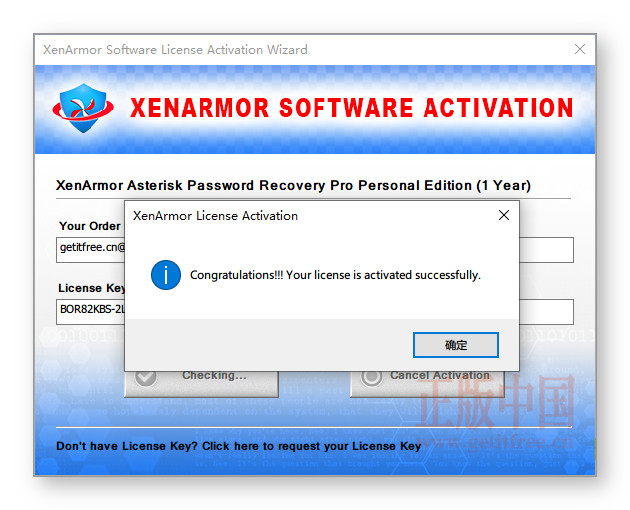Screen dimensions: 630x510
Task: Click the circle icon on Cancel Activation
Action: (371, 377)
